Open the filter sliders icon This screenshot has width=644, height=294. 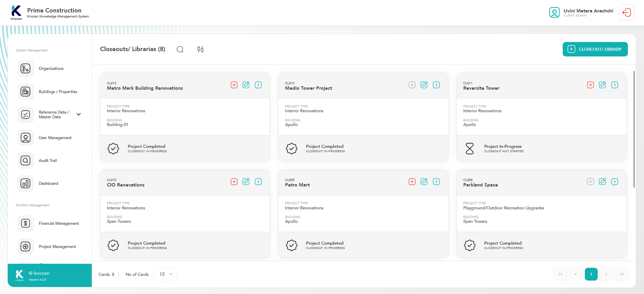click(x=200, y=49)
